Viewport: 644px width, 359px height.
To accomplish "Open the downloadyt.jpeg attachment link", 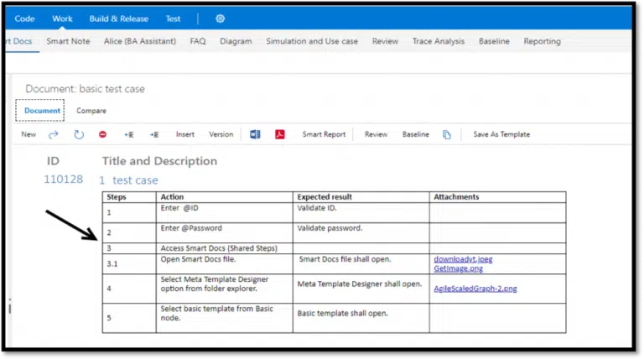I will (463, 259).
